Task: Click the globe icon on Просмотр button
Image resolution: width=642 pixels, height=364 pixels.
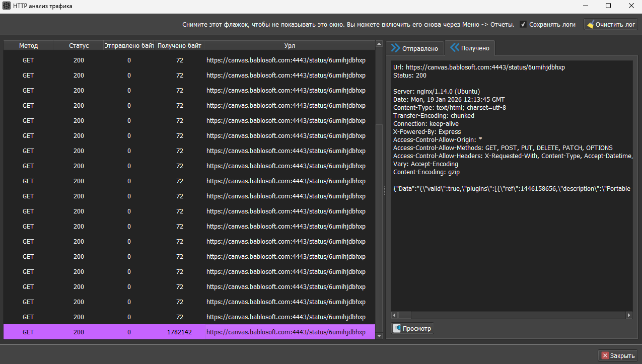Action: tap(397, 328)
